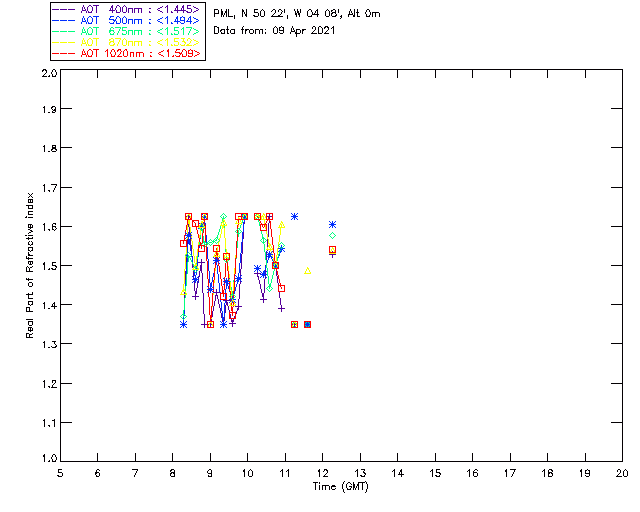Click the y-axis tick label 1.3
Screen dimensions: 640x512
(49, 345)
